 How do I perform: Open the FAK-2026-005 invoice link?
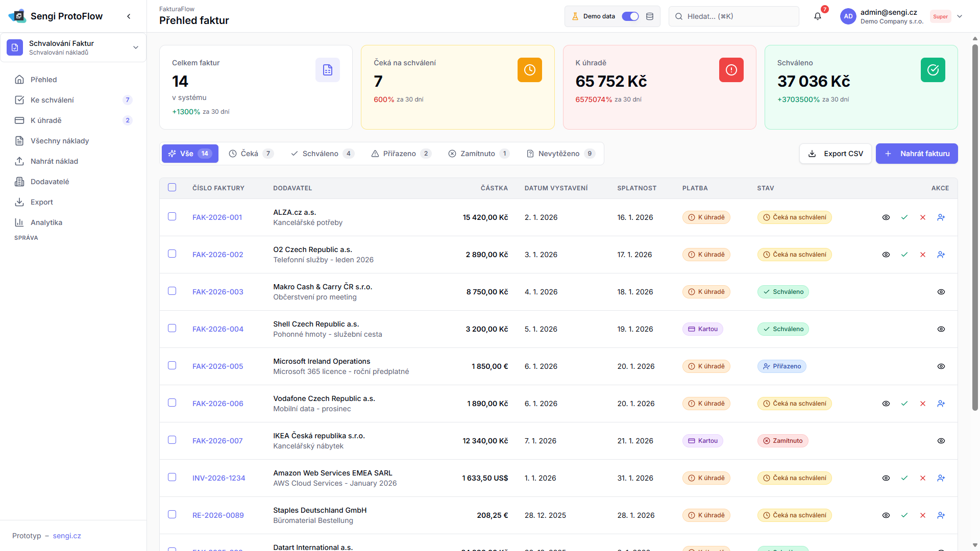coord(217,366)
